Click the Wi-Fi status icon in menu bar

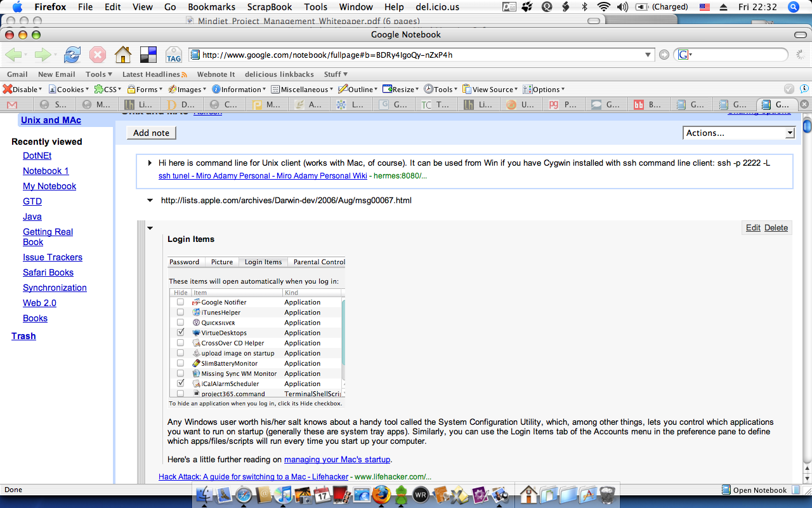tap(603, 7)
